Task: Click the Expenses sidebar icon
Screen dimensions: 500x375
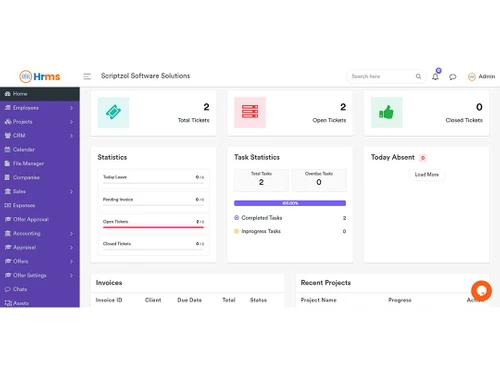Action: pyautogui.click(x=8, y=205)
